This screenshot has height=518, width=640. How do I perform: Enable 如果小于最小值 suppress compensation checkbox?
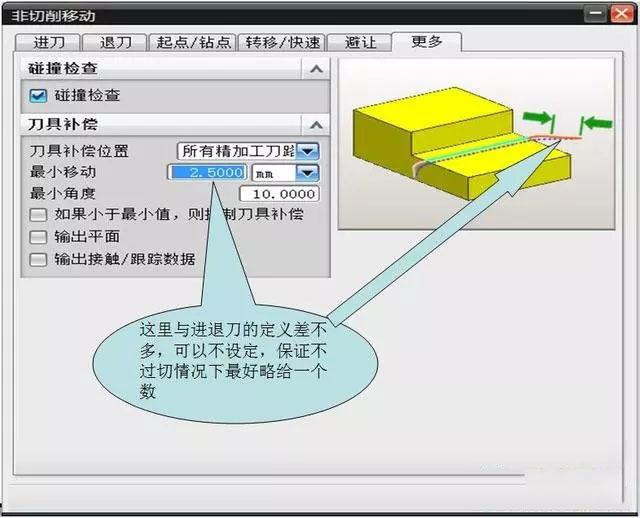[39, 215]
